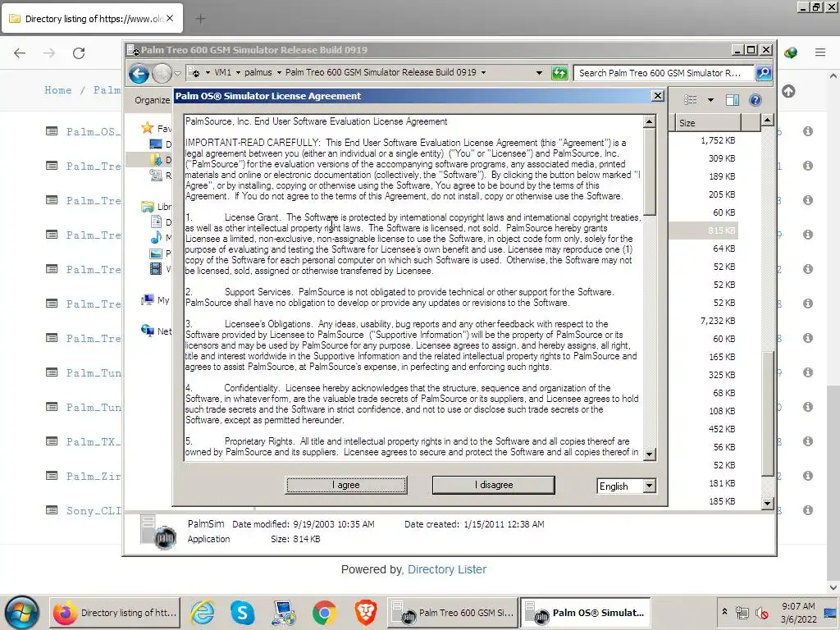
Task: Click the change view icon in Explorer
Action: coord(691,99)
